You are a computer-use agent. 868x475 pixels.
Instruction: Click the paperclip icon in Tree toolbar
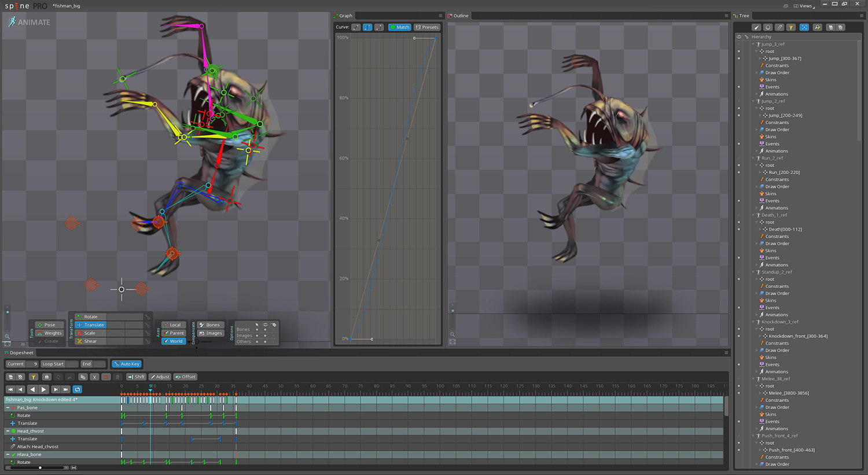(x=779, y=27)
